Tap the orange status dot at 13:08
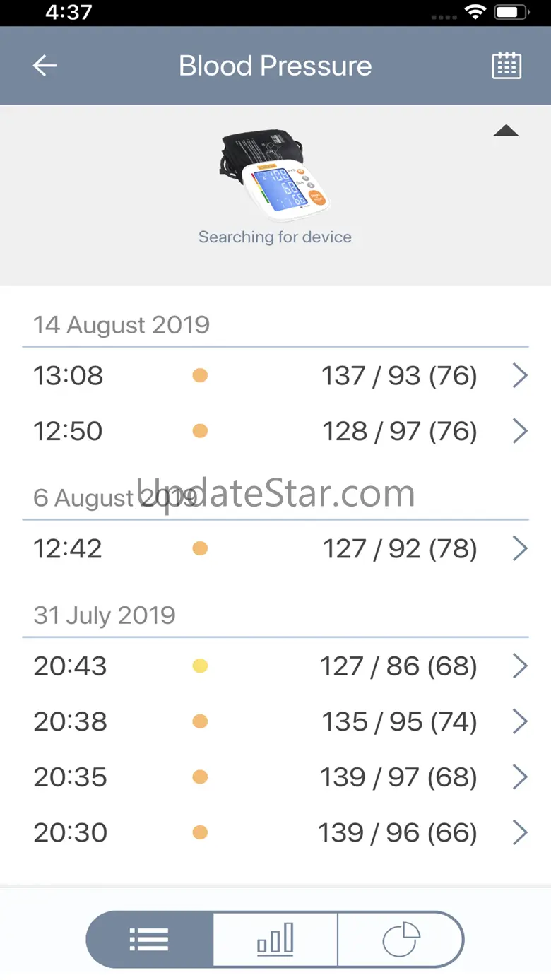This screenshot has height=980, width=551. click(200, 376)
